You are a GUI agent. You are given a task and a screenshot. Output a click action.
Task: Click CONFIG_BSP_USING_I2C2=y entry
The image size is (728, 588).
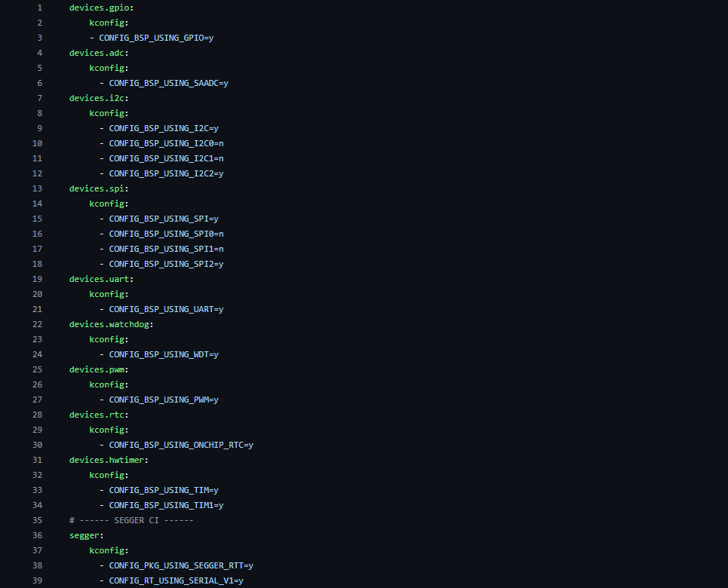tap(166, 173)
